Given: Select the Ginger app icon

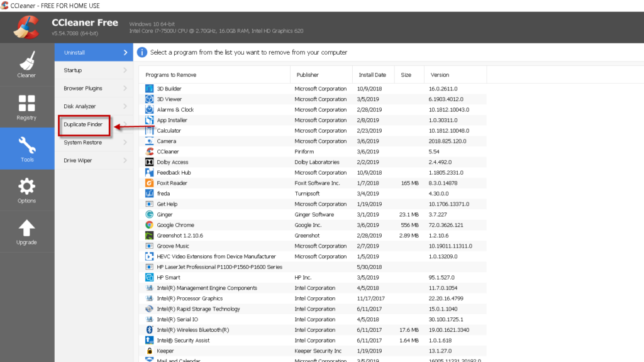Looking at the screenshot, I should (x=150, y=215).
